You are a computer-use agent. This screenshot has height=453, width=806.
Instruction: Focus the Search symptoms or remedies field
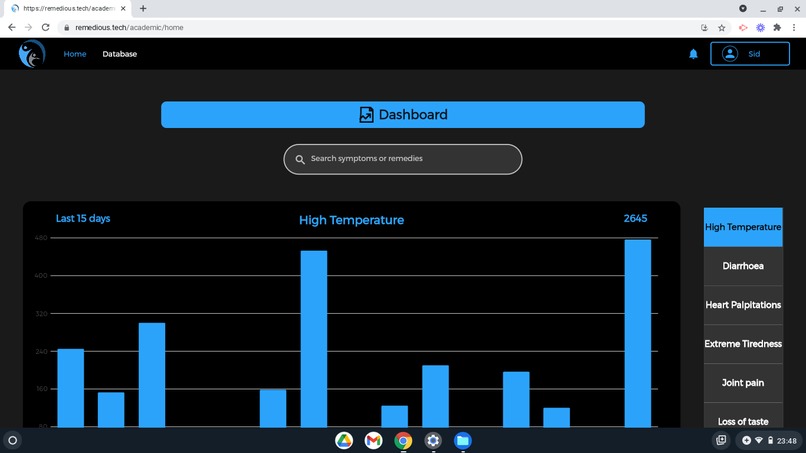coord(402,159)
